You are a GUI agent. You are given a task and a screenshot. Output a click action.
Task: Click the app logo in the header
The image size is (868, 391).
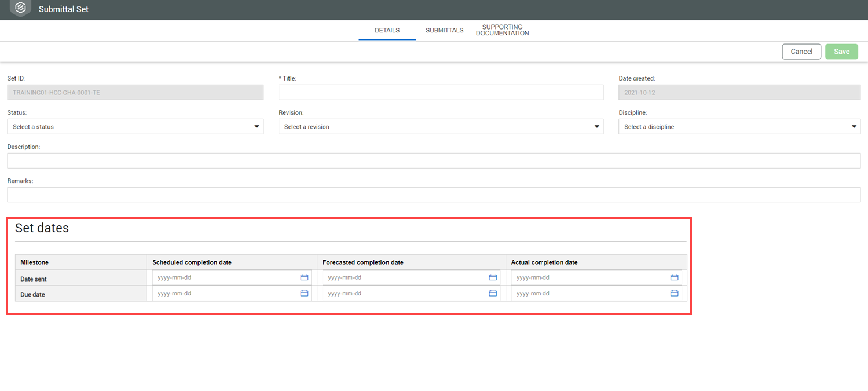click(20, 8)
